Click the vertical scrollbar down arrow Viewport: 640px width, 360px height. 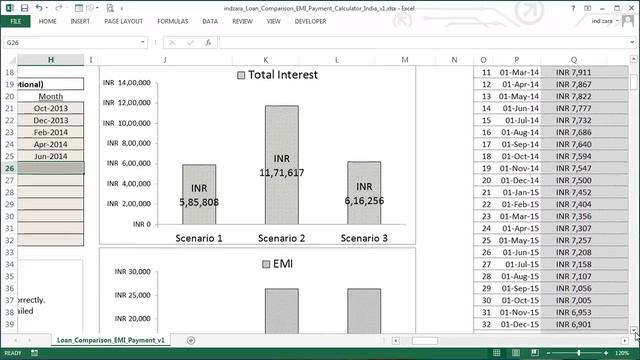pos(633,330)
